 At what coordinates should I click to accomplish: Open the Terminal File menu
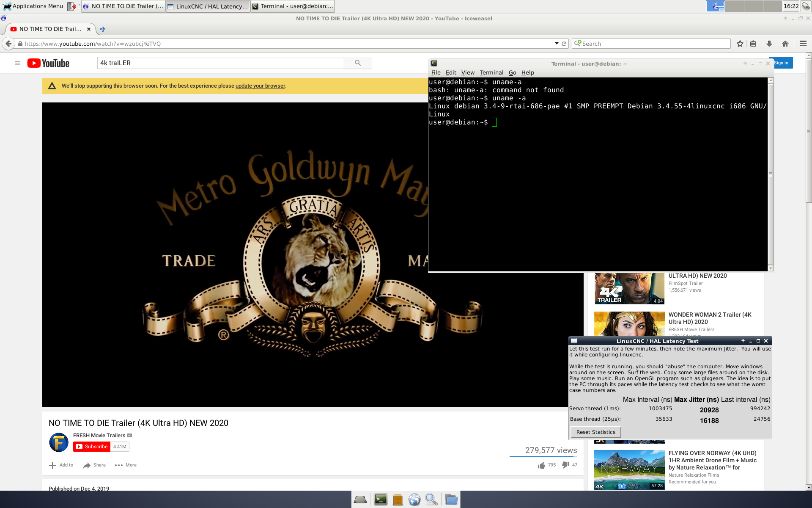coord(436,72)
